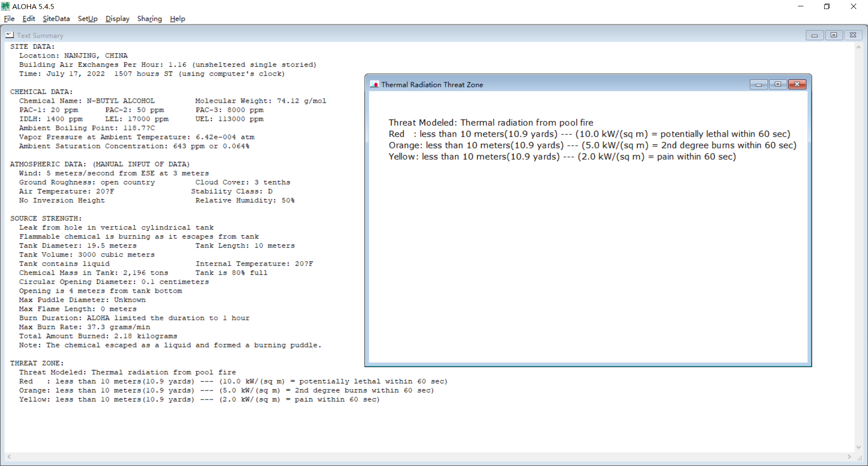868x466 pixels.
Task: Click the 'IDLH: 1400 ppm' value
Action: click(x=51, y=119)
